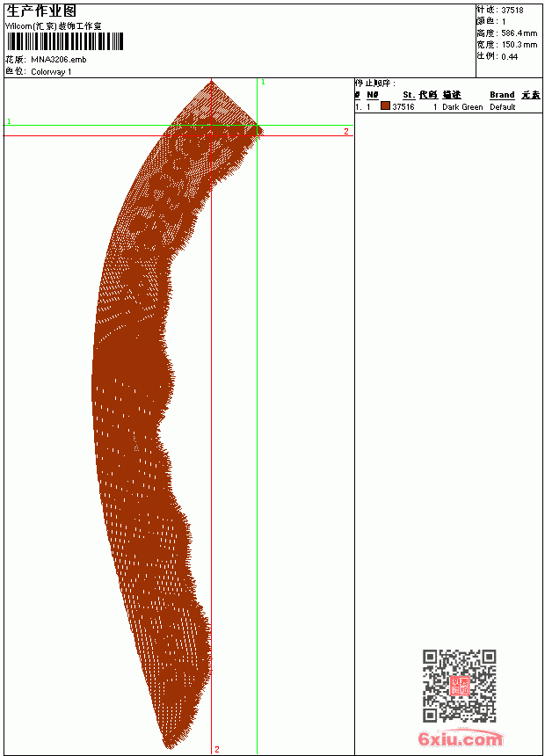The image size is (545, 756).
Task: Click the Colorway 1 label
Action: point(51,72)
